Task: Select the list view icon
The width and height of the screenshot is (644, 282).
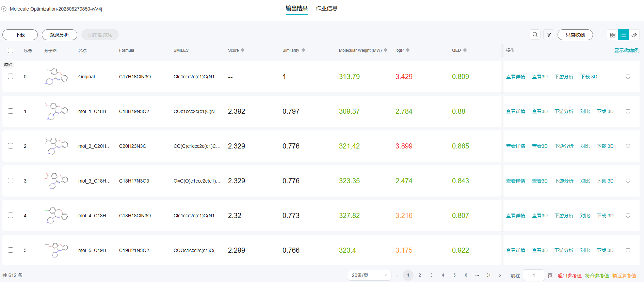Action: tap(623, 35)
